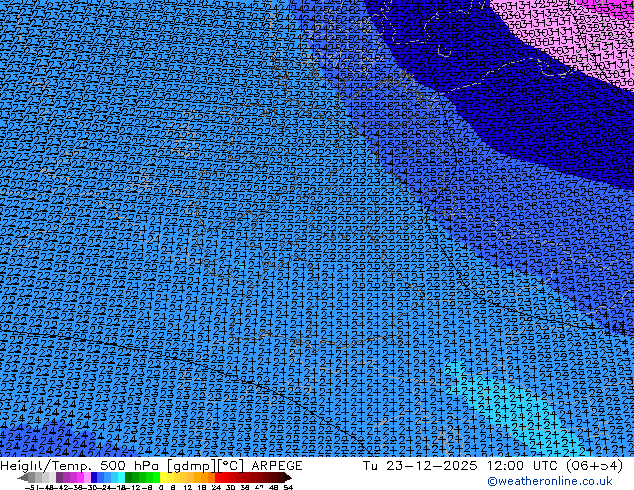Open the weatheronline.co.uk copyright link
The width and height of the screenshot is (634, 490).
click(550, 481)
